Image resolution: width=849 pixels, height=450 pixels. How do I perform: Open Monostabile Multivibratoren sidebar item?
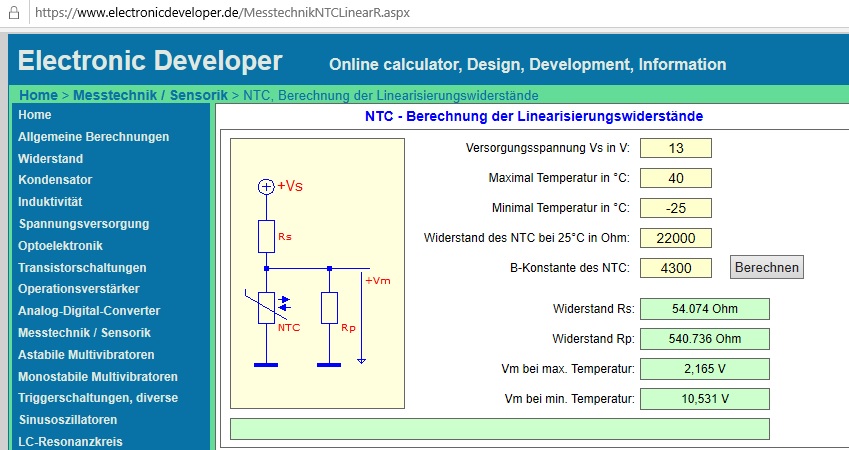tap(98, 377)
